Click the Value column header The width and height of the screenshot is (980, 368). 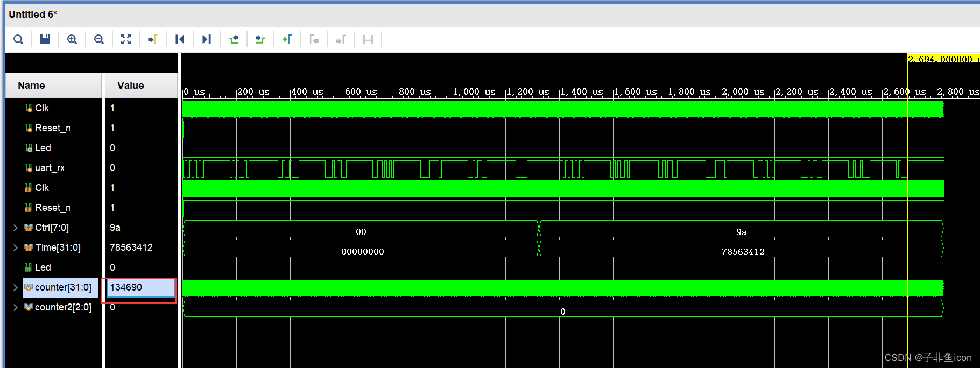click(141, 86)
